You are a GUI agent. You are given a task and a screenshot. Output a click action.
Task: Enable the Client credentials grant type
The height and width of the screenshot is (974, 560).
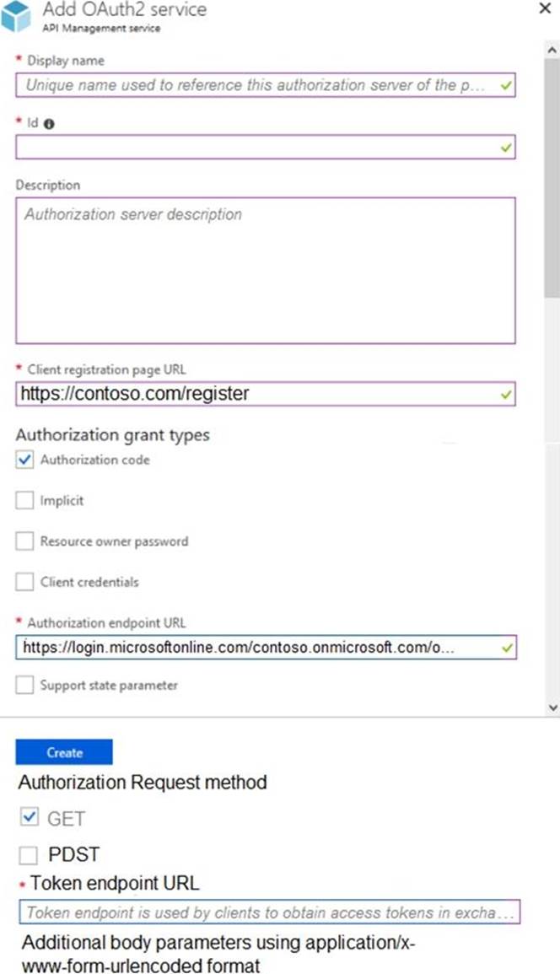pyautogui.click(x=24, y=582)
